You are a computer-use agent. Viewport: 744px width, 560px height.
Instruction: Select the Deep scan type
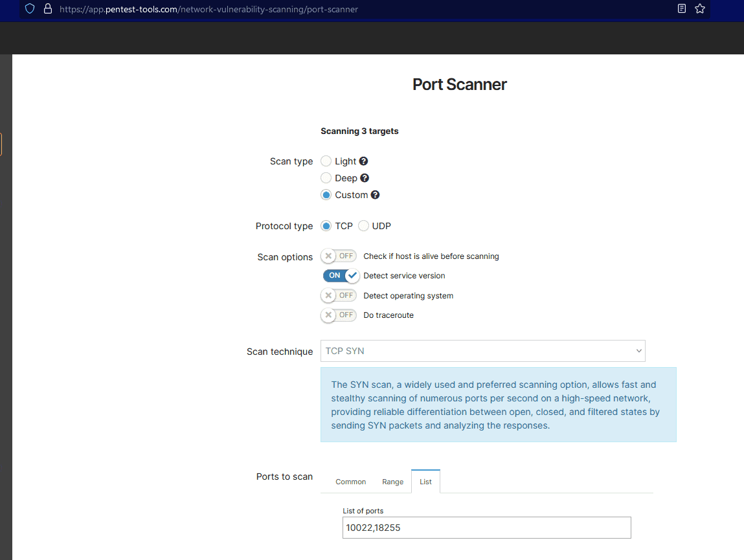click(x=326, y=178)
